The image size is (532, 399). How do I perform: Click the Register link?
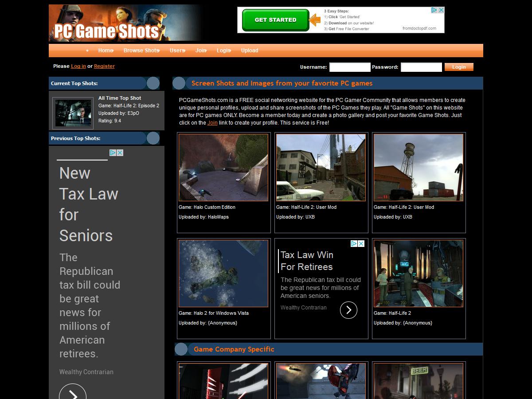104,66
